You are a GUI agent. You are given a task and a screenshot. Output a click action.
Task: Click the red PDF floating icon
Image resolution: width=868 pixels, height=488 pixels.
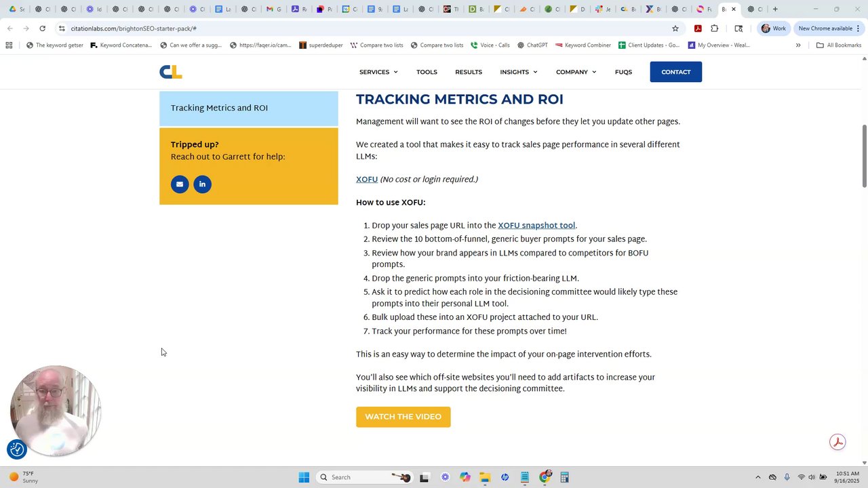coord(837,442)
